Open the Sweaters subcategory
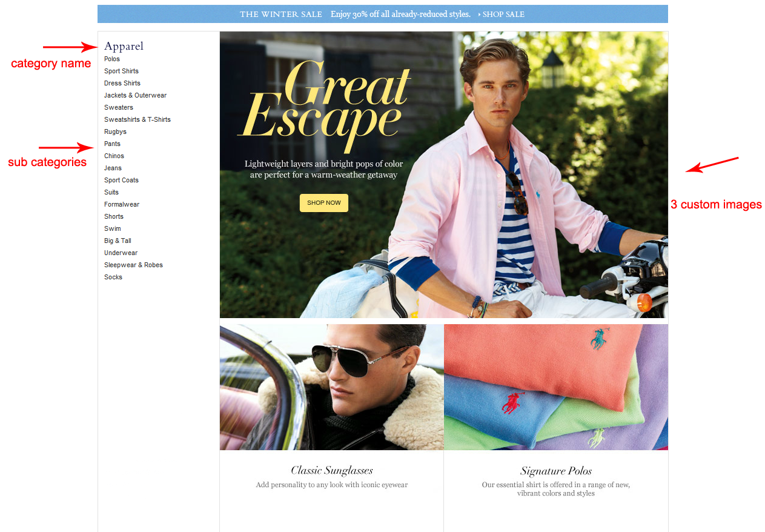 (119, 107)
